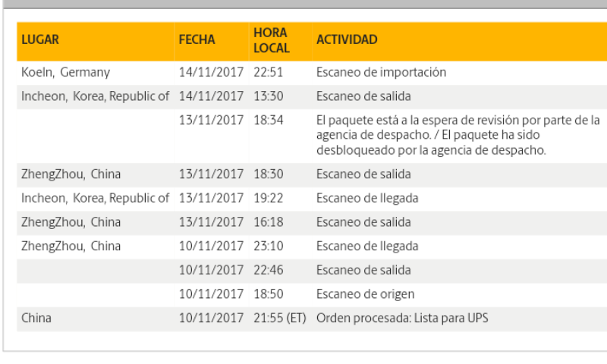This screenshot has height=364, width=607.
Task: Click the China location in last row
Action: click(36, 318)
